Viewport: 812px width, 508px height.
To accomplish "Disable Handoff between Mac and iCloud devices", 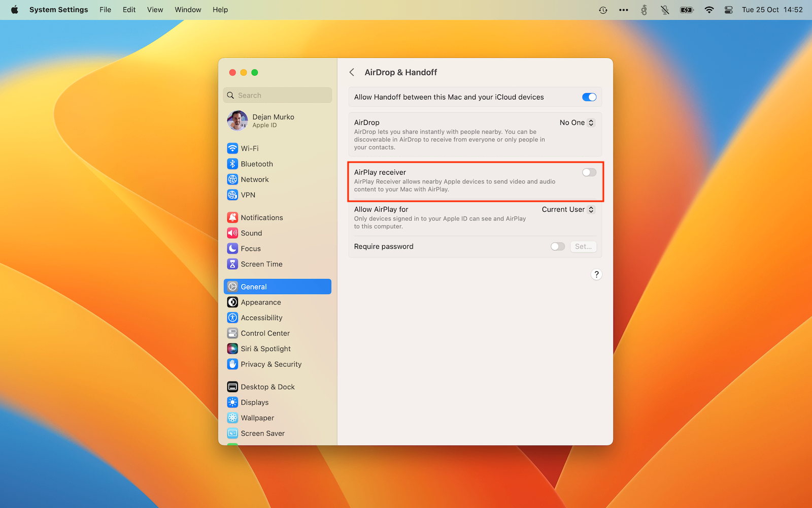I will [589, 97].
